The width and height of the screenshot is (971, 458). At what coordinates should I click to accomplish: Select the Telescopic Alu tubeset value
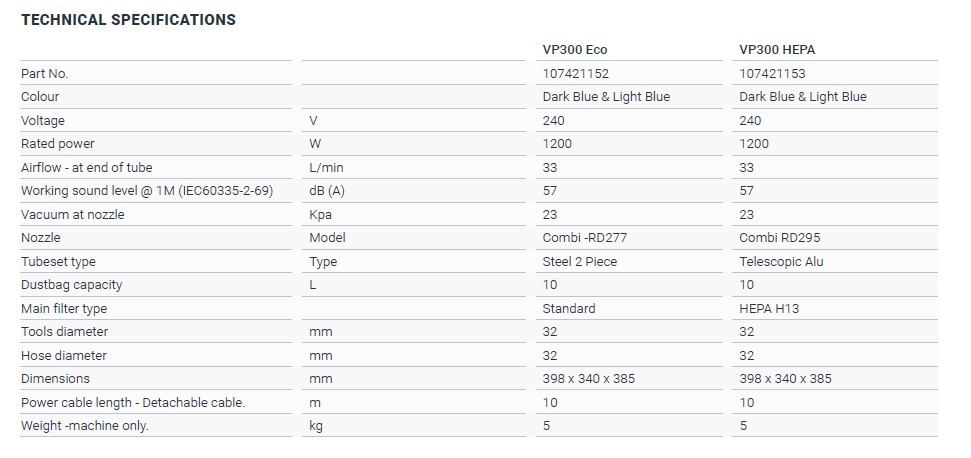(781, 262)
